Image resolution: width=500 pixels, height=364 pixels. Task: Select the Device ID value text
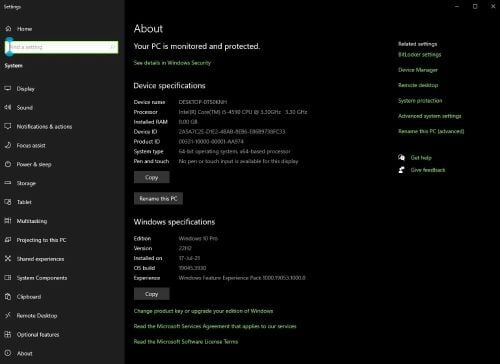point(232,132)
